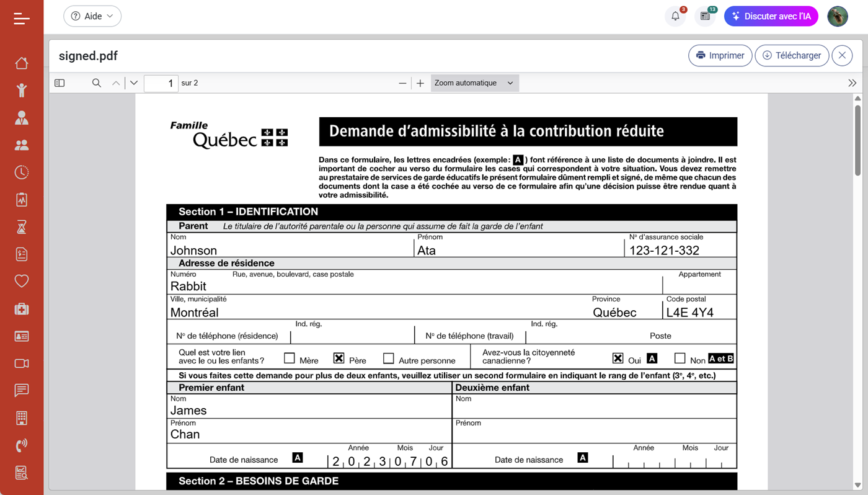Click the 'L4E 4Y4' postal code
This screenshot has width=868, height=495.
tap(689, 313)
